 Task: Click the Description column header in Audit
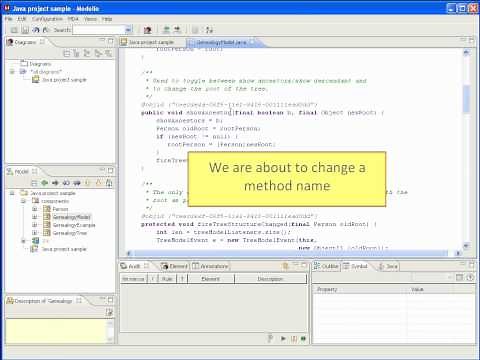click(x=270, y=279)
